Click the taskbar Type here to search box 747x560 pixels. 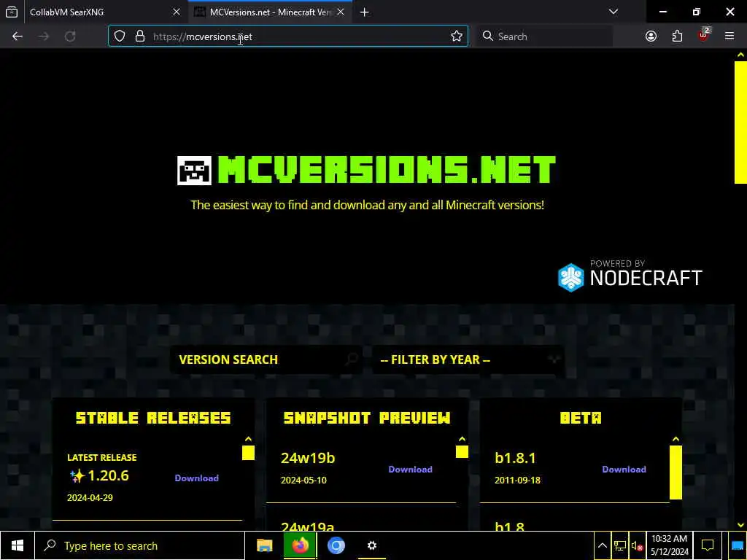pos(139,545)
